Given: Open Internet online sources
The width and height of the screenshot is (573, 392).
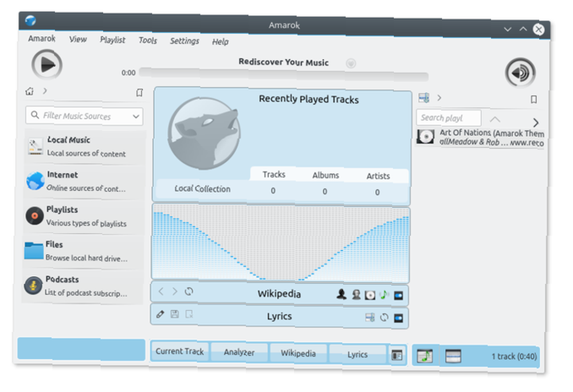Looking at the screenshot, I should pos(84,181).
